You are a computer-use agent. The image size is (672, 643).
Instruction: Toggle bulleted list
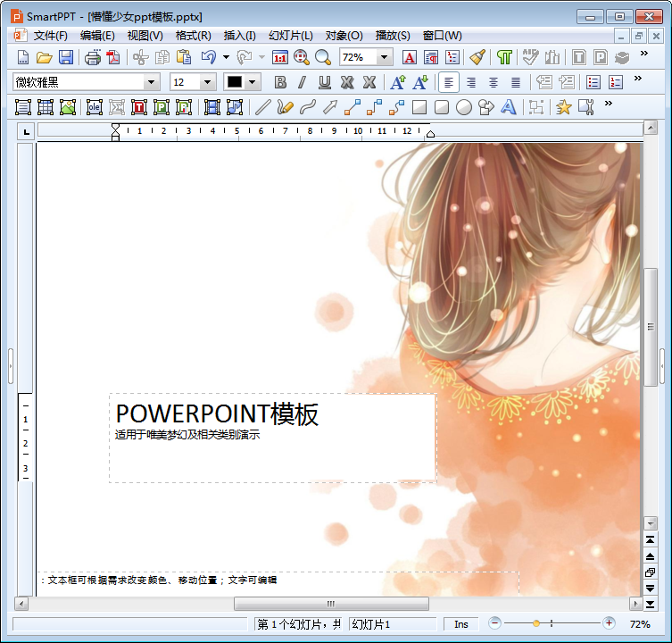tap(593, 82)
